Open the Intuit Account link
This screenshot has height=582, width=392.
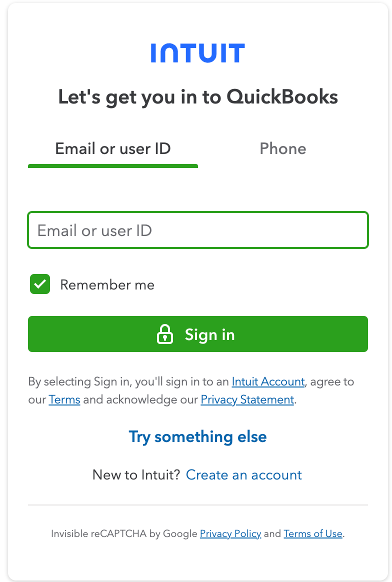point(268,381)
